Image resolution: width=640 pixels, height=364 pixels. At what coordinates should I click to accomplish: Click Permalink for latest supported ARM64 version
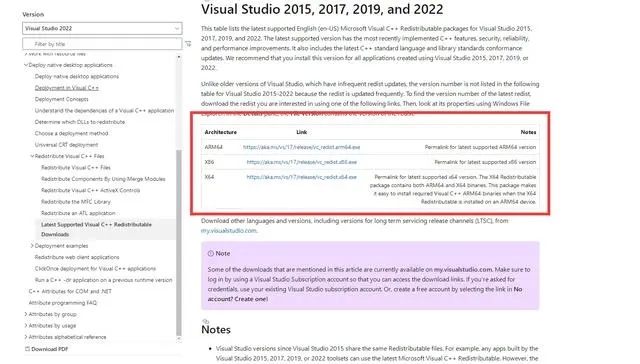click(x=480, y=147)
